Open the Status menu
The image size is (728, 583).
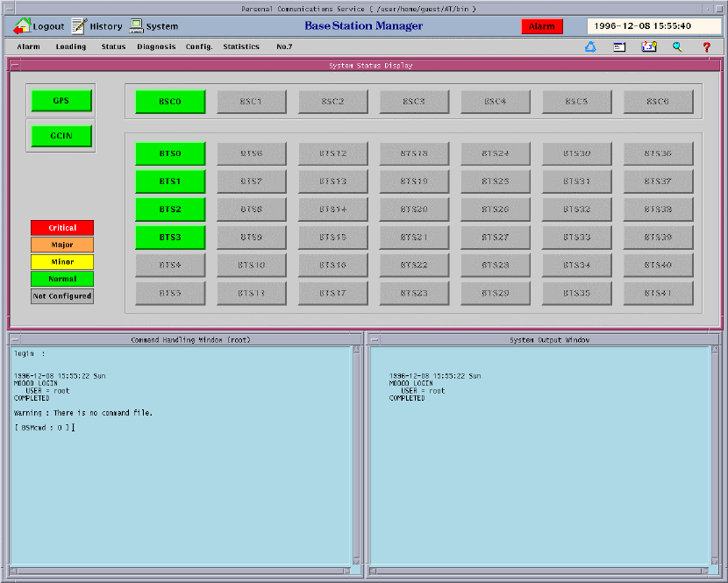[113, 46]
